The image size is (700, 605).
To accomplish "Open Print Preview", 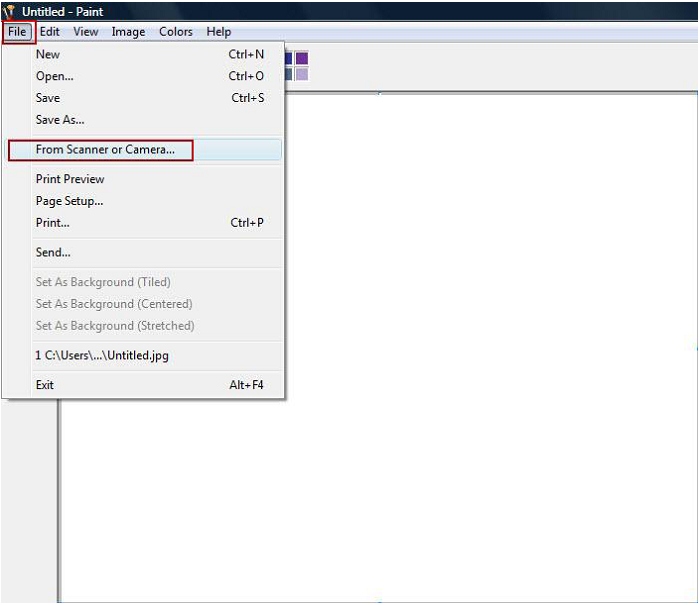I will tap(70, 179).
